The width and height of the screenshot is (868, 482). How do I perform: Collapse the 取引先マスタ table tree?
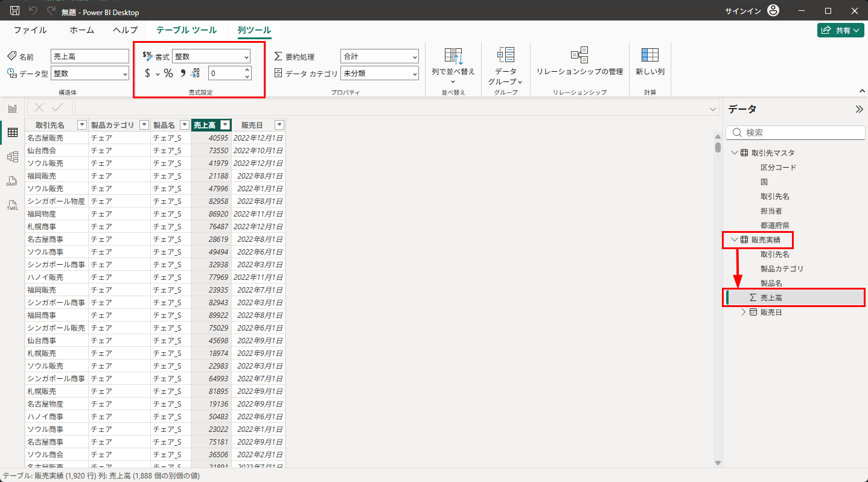pos(734,153)
